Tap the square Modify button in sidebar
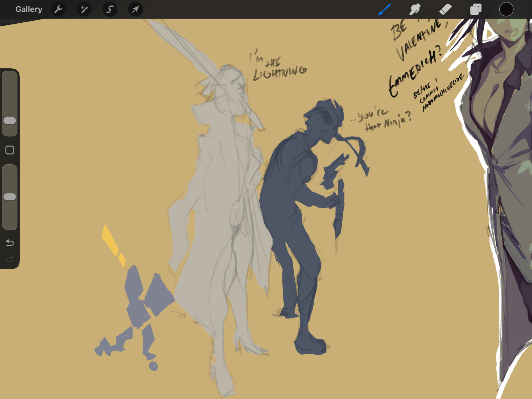 point(10,150)
